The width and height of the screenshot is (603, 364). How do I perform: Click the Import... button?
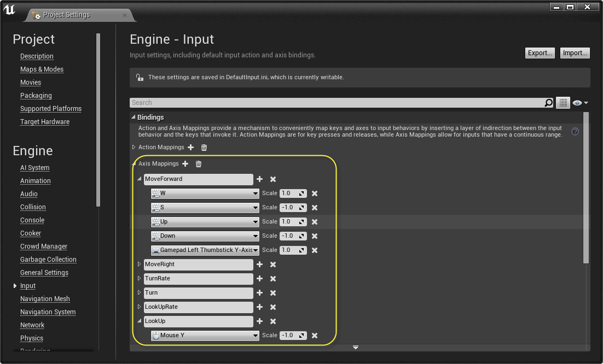pyautogui.click(x=575, y=53)
